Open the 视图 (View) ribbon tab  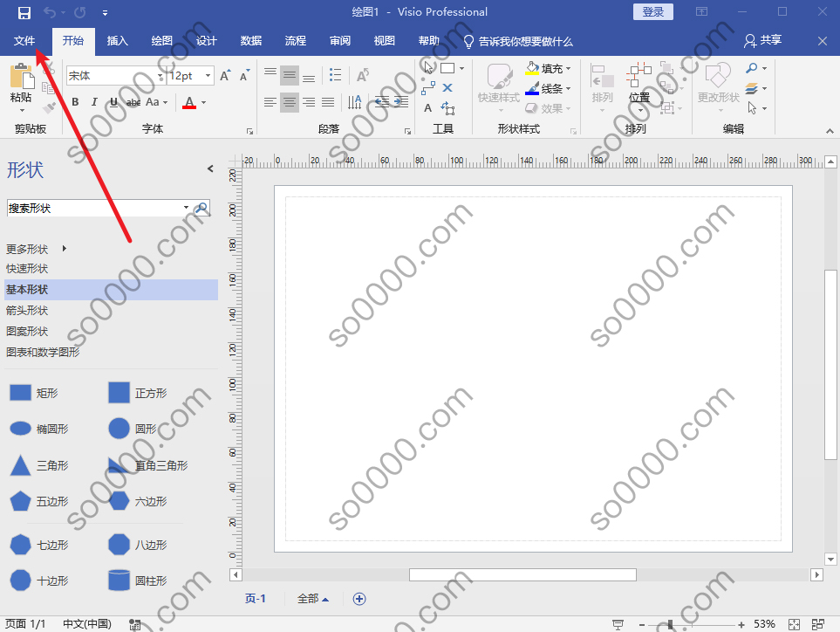coord(384,41)
